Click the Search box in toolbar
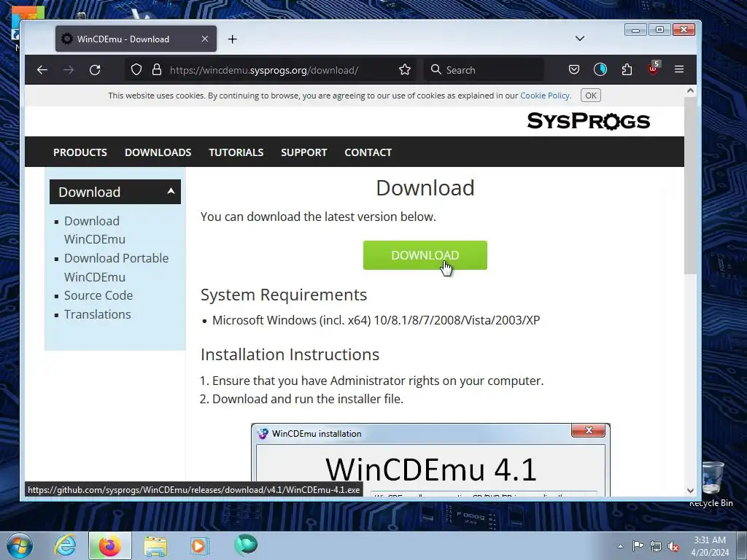 coord(484,70)
